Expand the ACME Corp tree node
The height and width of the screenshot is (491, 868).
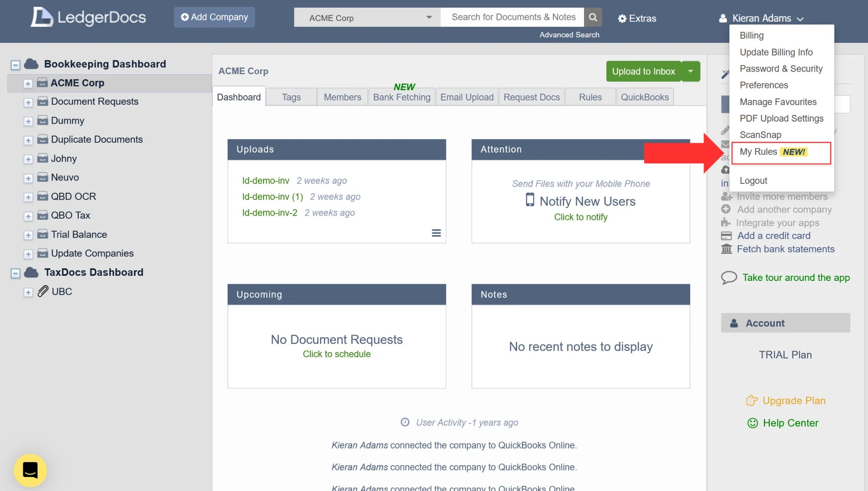point(28,83)
